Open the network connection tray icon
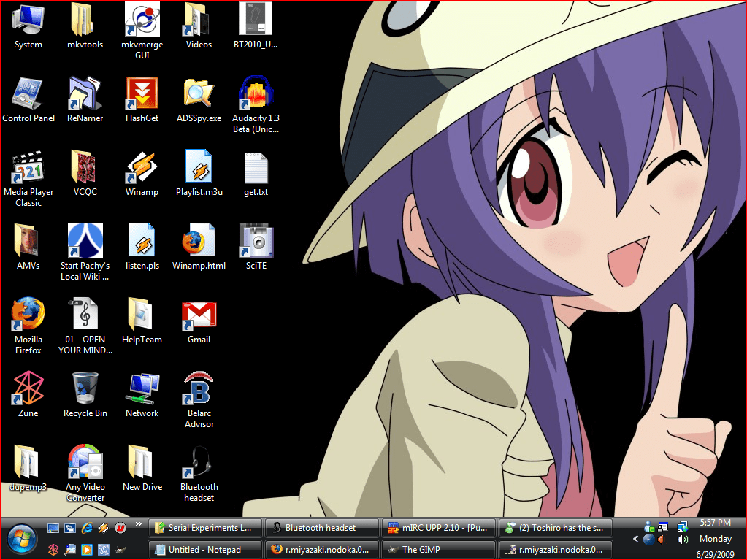 pos(682,526)
